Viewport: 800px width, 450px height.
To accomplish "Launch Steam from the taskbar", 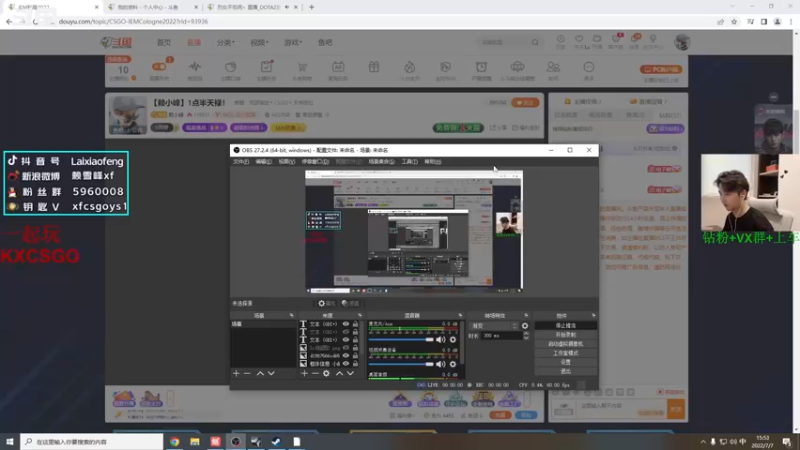I will 276,441.
